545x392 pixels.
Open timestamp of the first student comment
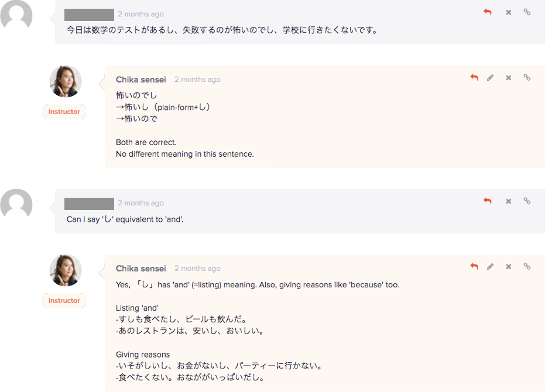(140, 14)
